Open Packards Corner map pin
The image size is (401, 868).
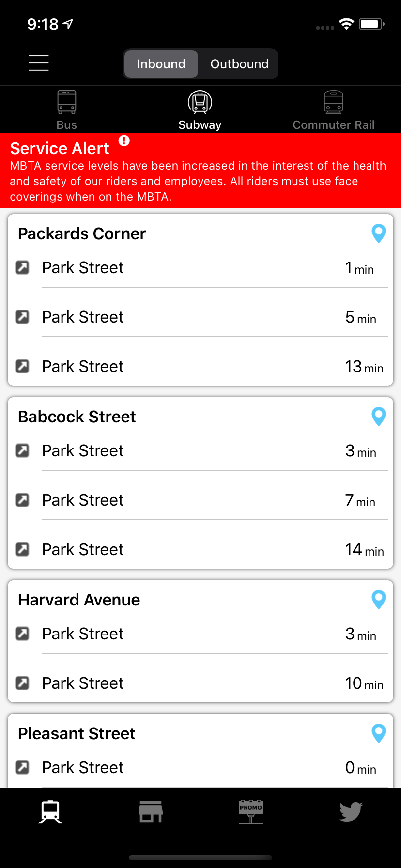(378, 233)
